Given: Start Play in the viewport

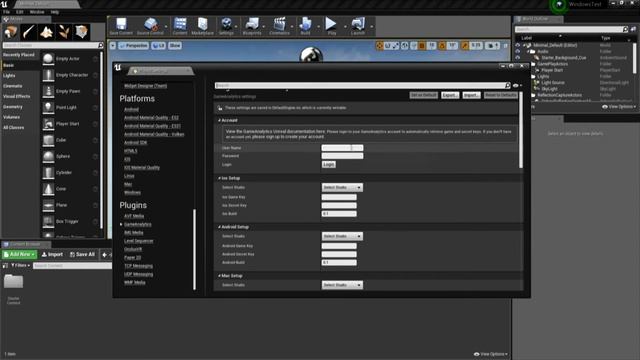Looking at the screenshot, I should pos(331,26).
